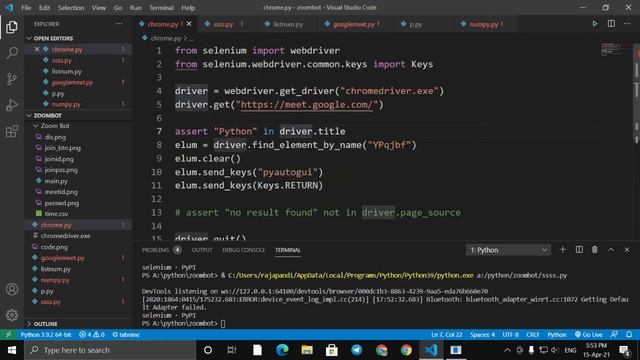Change UTF-8 file encoding
The width and height of the screenshot is (640, 360).
(510, 335)
